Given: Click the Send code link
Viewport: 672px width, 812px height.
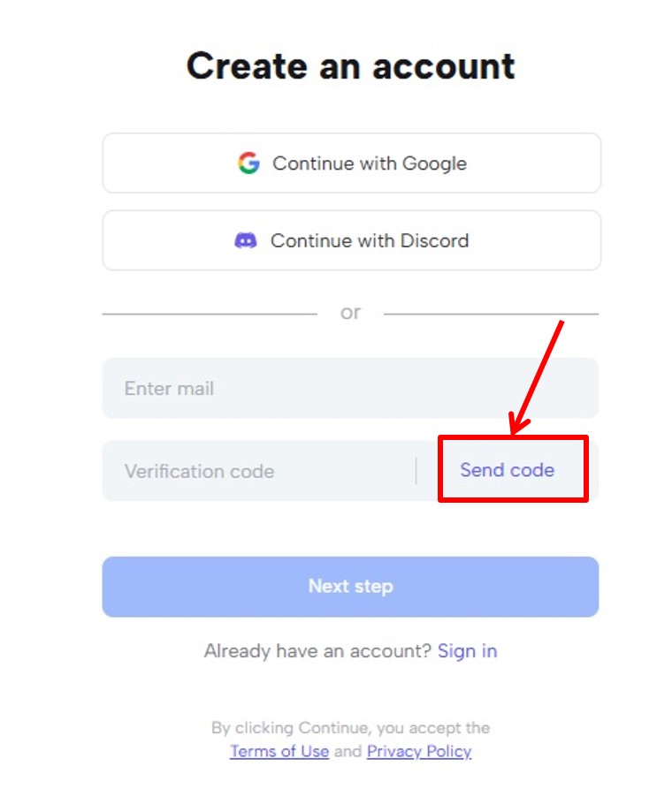Looking at the screenshot, I should click(x=507, y=470).
